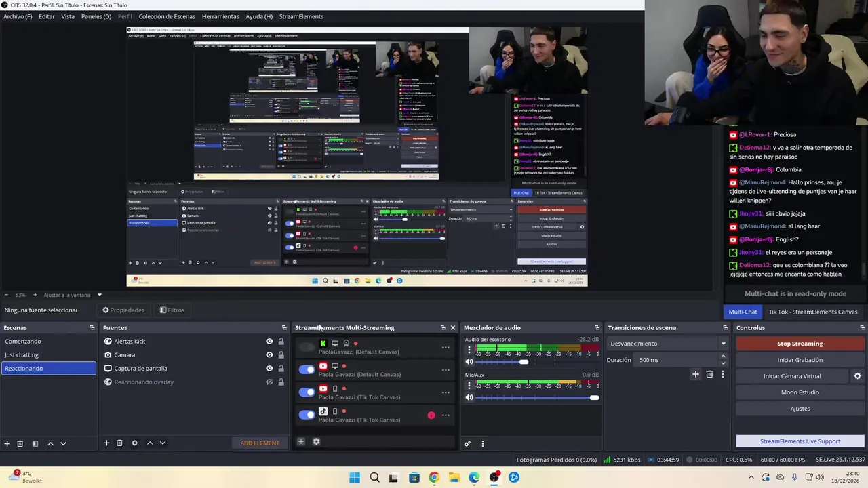Screen dimensions: 868x488
Task: Open audio mixer options menu at panel bottom
Action: (483, 444)
